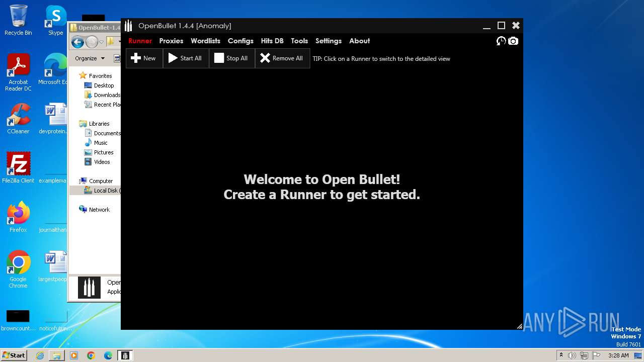Open largestpeop Word document on desktop

[x=53, y=266]
